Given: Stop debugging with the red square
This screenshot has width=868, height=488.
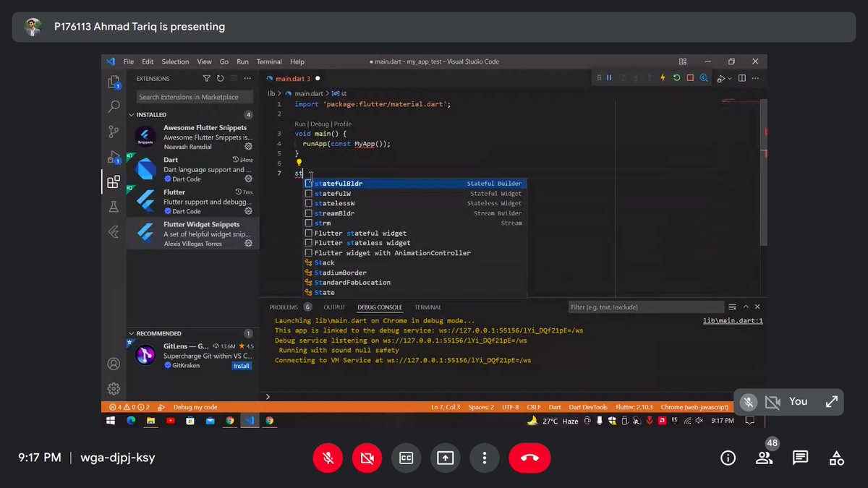Looking at the screenshot, I should [690, 78].
